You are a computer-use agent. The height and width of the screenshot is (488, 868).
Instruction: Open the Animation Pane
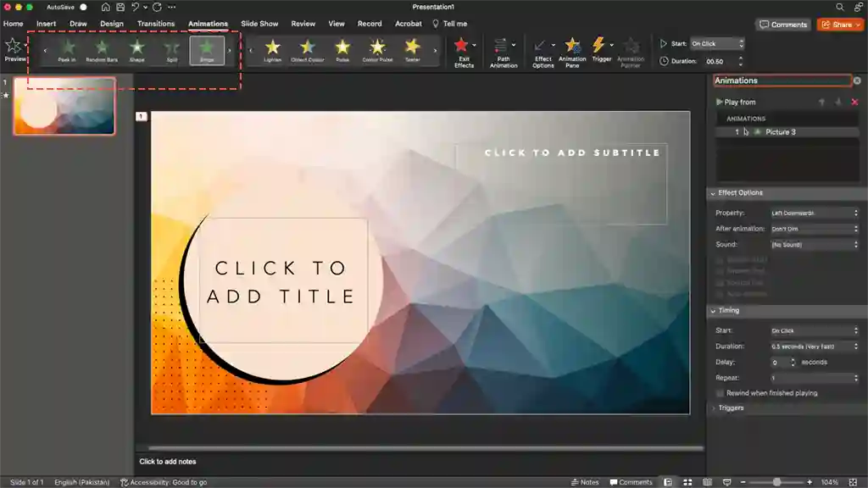(x=572, y=51)
